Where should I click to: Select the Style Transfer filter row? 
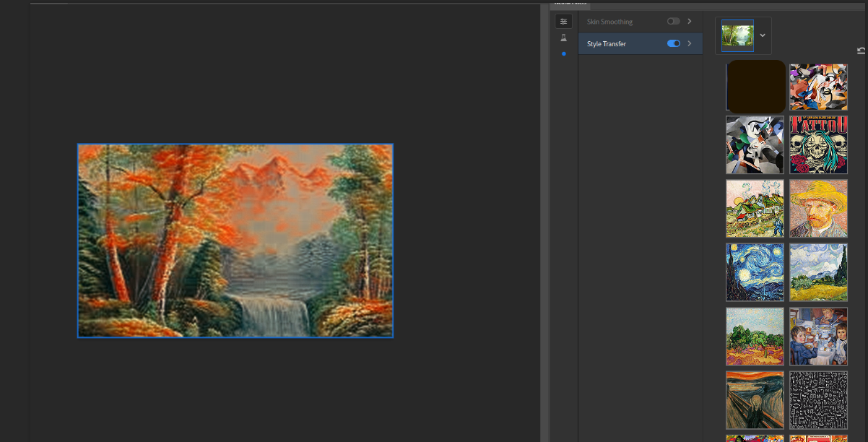[641, 43]
